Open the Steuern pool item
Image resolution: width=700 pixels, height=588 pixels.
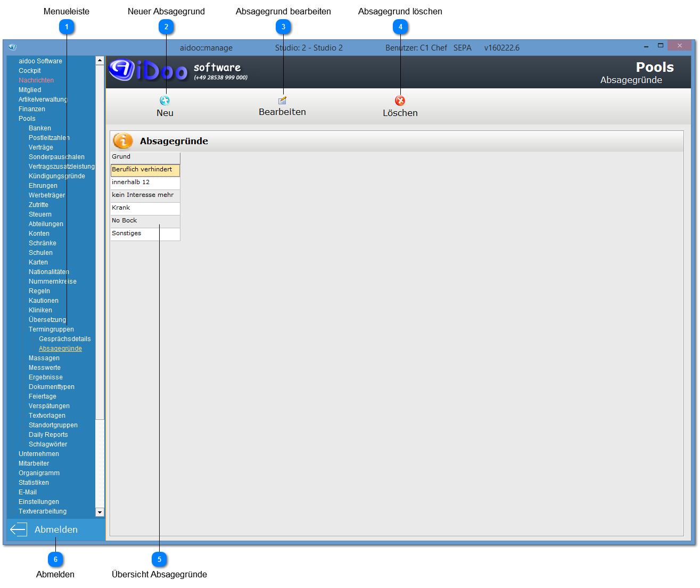(40, 214)
